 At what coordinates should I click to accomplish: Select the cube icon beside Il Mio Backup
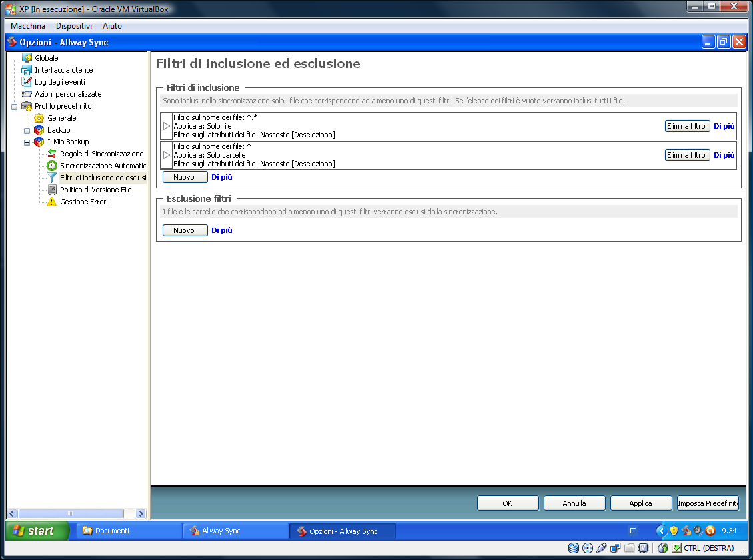(x=39, y=142)
